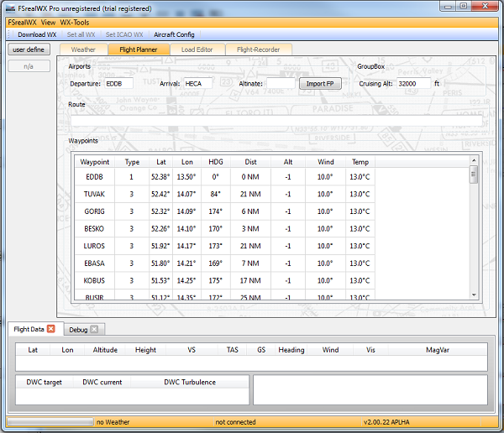504x433 pixels.
Task: Close the Debug tab
Action: tap(94, 330)
